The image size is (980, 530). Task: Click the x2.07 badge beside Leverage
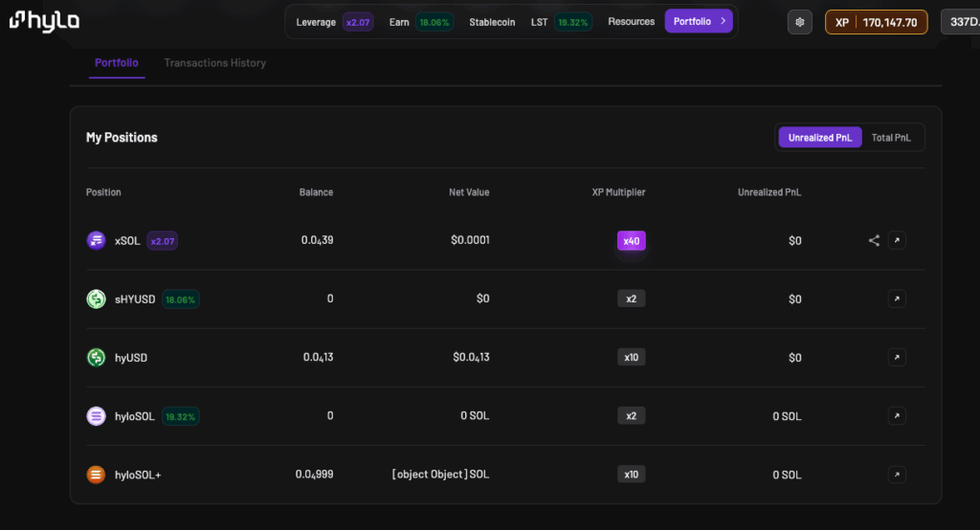[358, 22]
